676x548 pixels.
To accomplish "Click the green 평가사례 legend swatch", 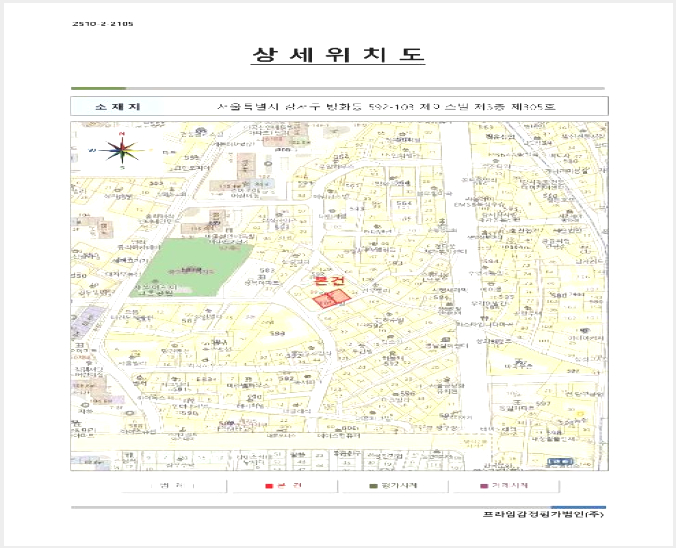I will (374, 486).
